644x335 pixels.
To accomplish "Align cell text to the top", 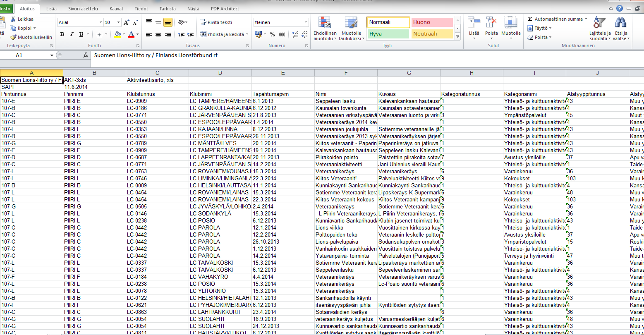I will coord(149,22).
